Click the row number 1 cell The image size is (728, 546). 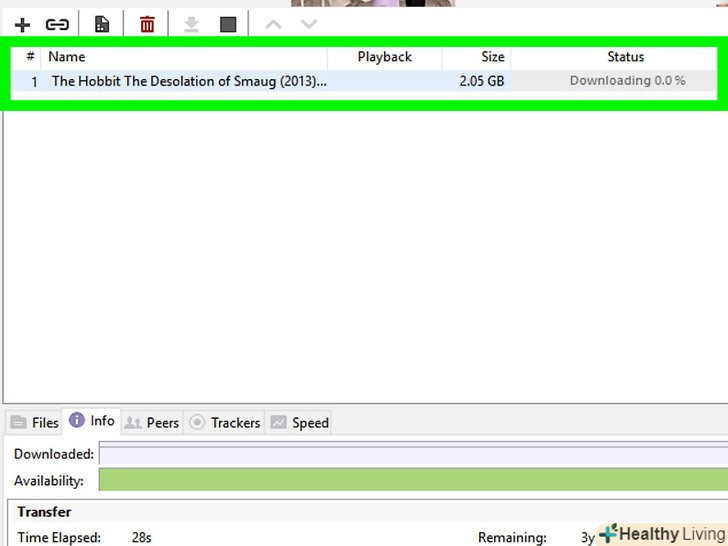click(x=34, y=82)
